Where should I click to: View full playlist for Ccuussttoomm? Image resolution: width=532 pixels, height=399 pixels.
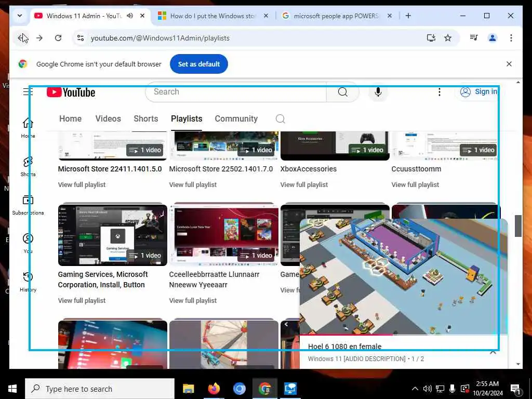coord(415,184)
